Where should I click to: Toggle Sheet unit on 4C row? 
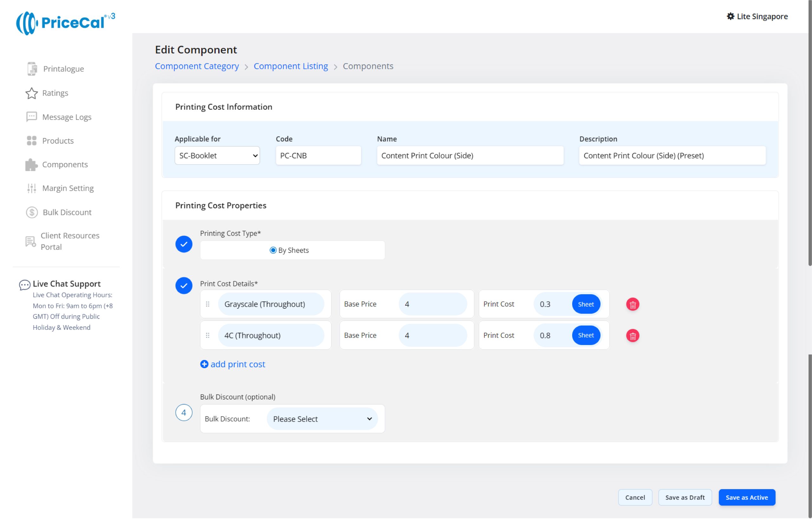586,336
